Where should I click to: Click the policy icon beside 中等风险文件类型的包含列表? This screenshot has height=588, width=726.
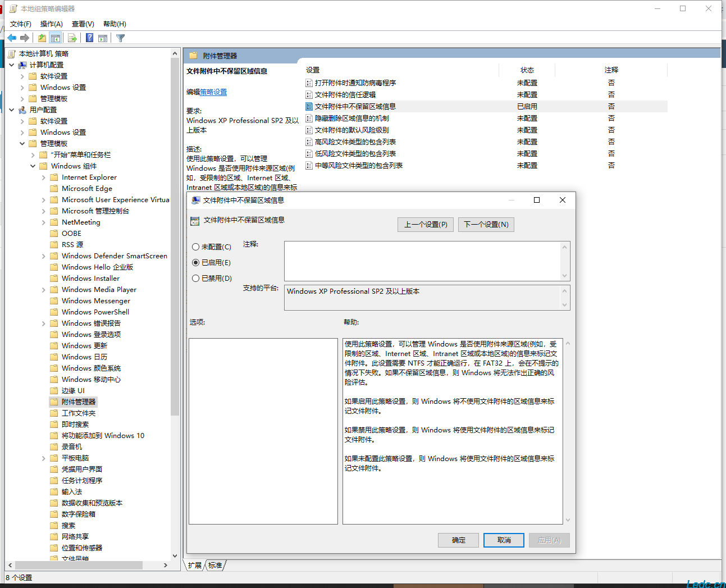tap(309, 166)
